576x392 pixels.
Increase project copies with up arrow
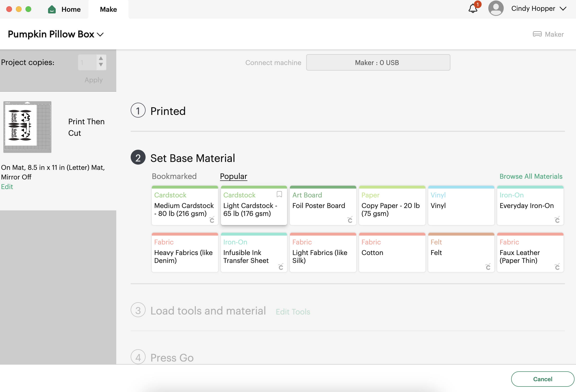tap(101, 58)
